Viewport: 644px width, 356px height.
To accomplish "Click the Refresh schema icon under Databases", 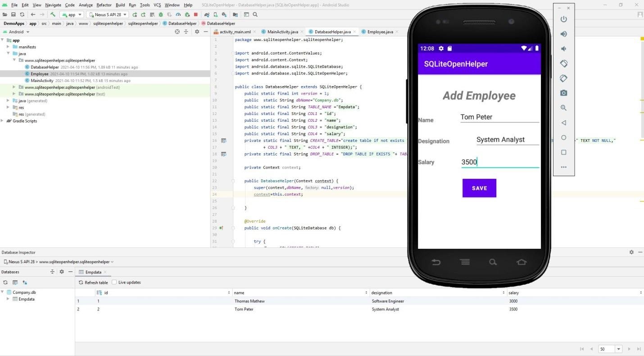I will click(5, 283).
